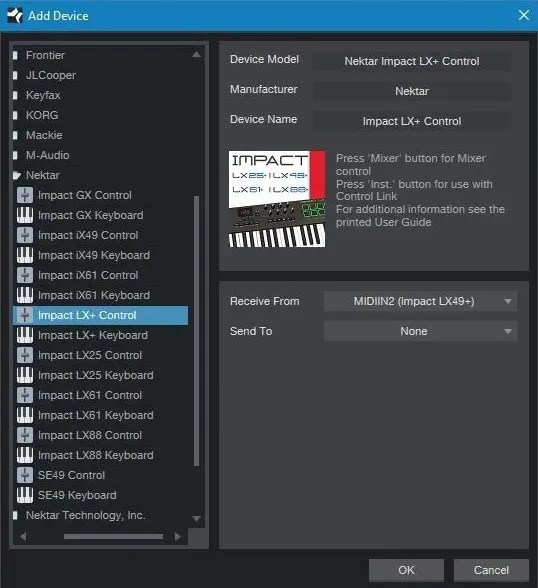The image size is (538, 588).
Task: Select Impact iX49 Keyboard entry
Action: [94, 255]
